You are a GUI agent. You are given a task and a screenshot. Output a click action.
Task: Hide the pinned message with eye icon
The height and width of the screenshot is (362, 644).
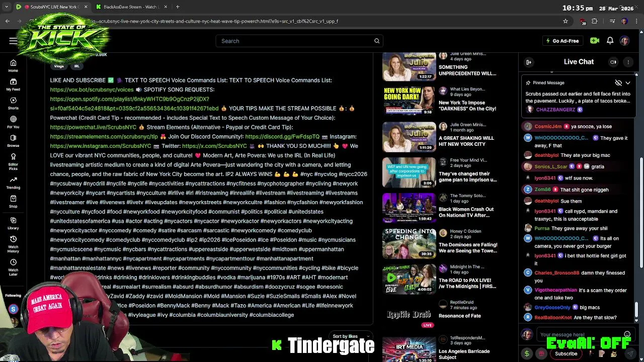pyautogui.click(x=618, y=82)
